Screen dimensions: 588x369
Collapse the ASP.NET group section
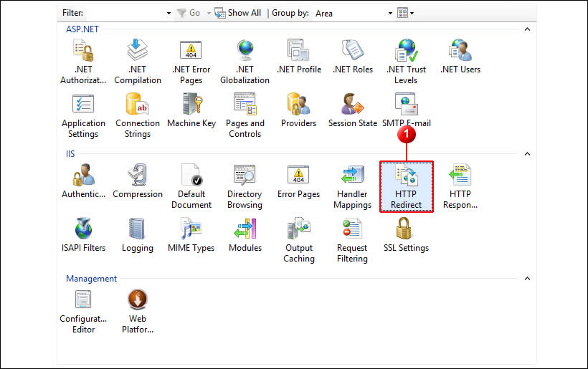(527, 29)
